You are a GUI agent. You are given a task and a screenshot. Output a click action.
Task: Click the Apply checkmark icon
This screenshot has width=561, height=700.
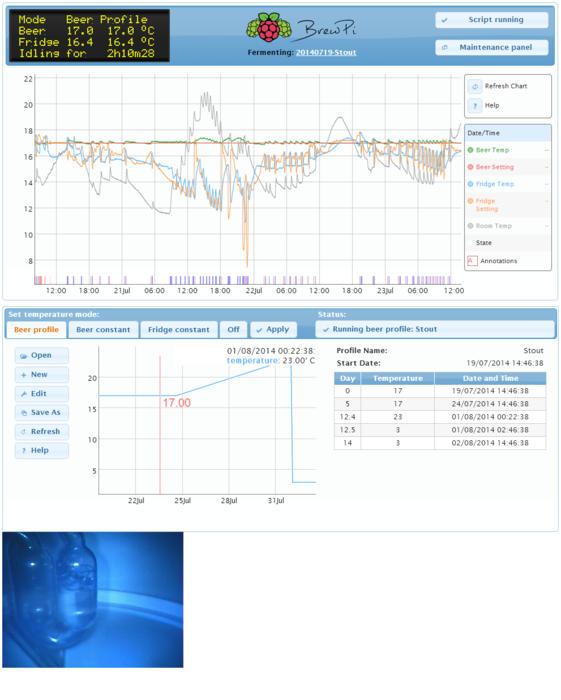click(259, 330)
